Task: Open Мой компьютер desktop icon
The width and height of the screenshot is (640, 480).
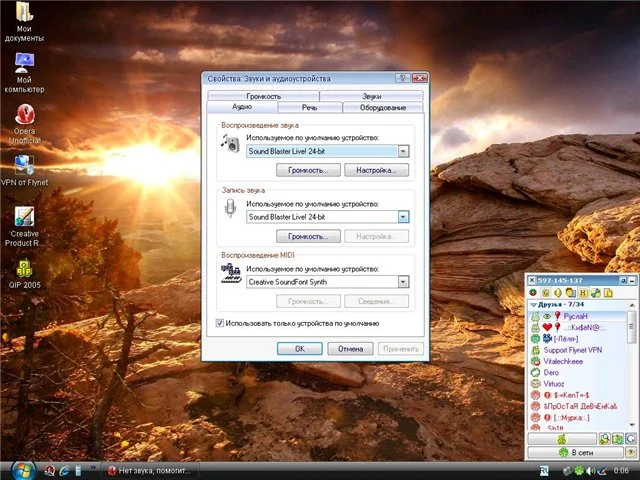Action: click(x=25, y=64)
